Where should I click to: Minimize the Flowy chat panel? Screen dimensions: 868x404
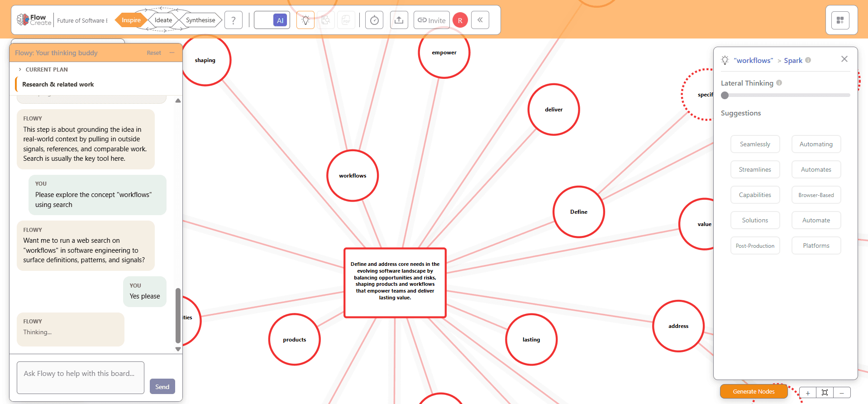point(172,53)
